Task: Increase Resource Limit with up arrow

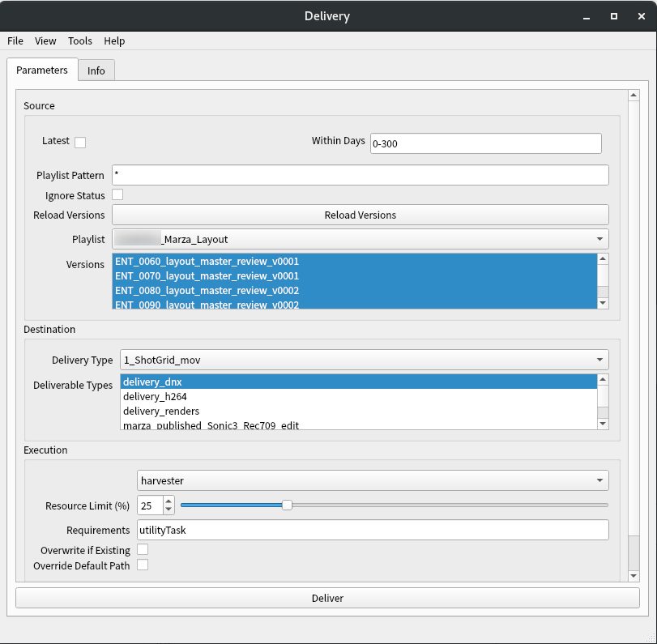Action: [169, 501]
